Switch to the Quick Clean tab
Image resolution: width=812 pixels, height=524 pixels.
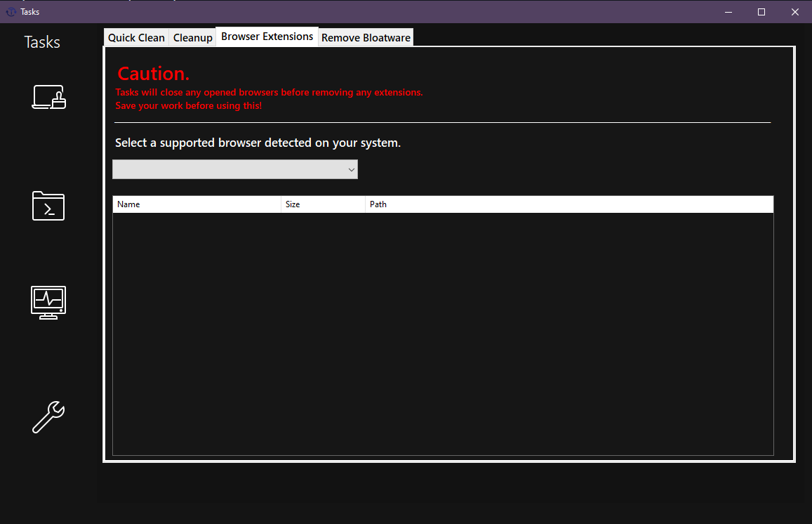[135, 37]
